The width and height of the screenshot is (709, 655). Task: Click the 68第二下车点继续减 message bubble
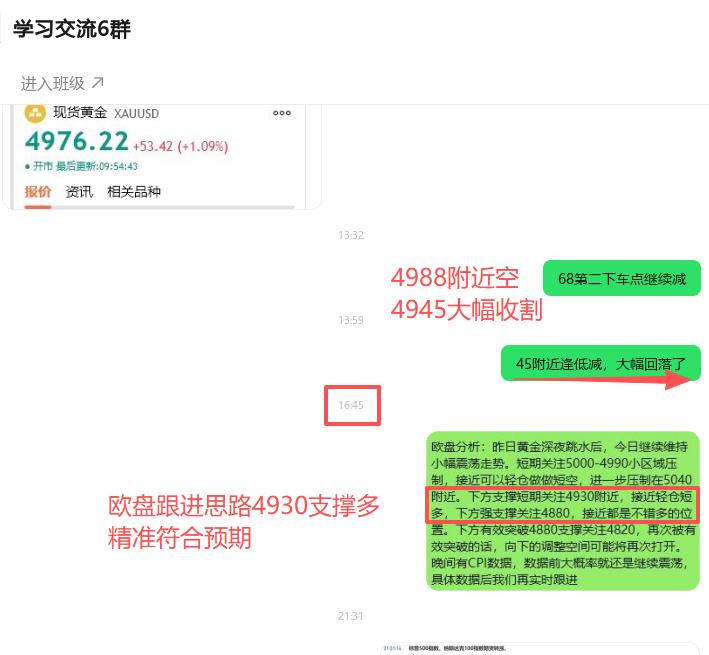pos(621,279)
